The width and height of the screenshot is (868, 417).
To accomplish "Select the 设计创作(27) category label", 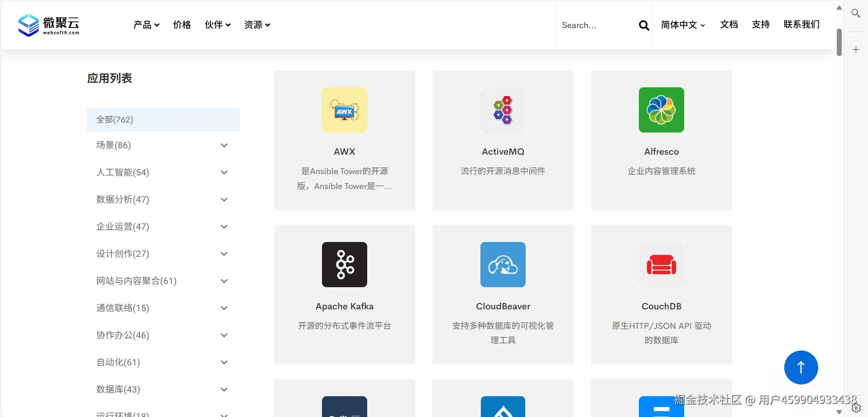I will pos(123,254).
